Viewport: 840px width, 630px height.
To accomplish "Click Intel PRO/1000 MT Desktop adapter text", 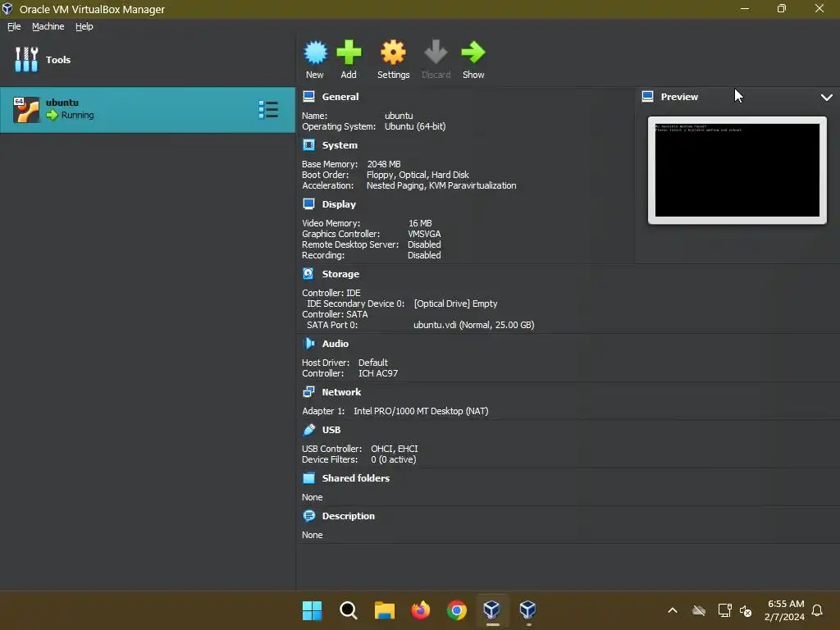I will point(421,411).
